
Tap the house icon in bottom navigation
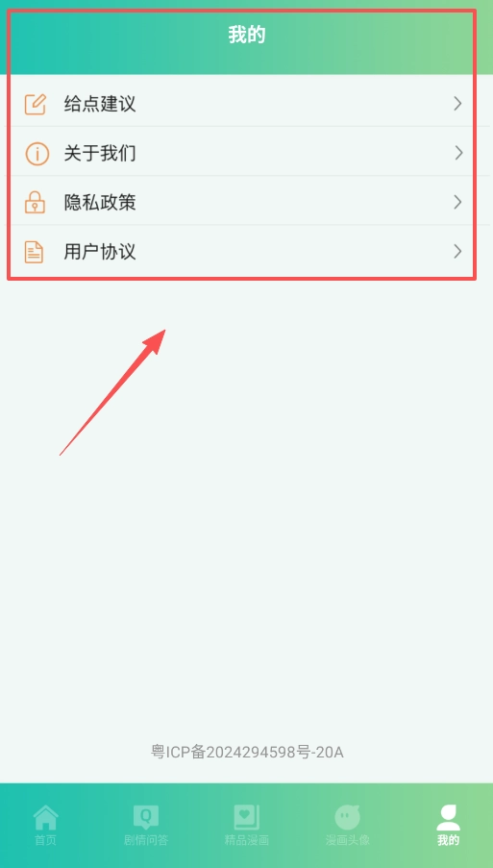[x=45, y=817]
